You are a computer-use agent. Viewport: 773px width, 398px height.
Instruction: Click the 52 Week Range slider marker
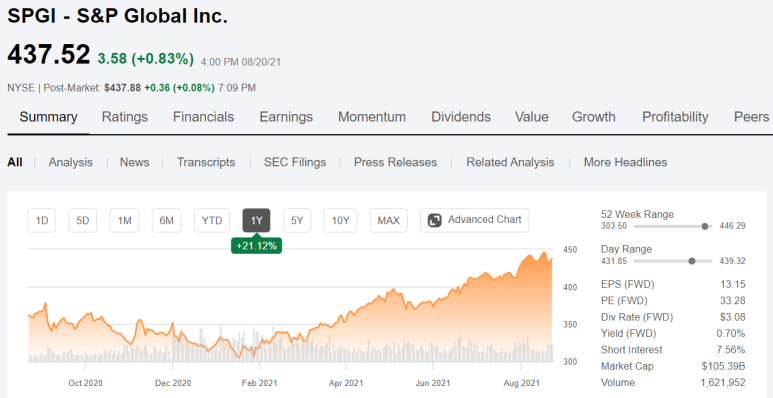click(x=704, y=226)
